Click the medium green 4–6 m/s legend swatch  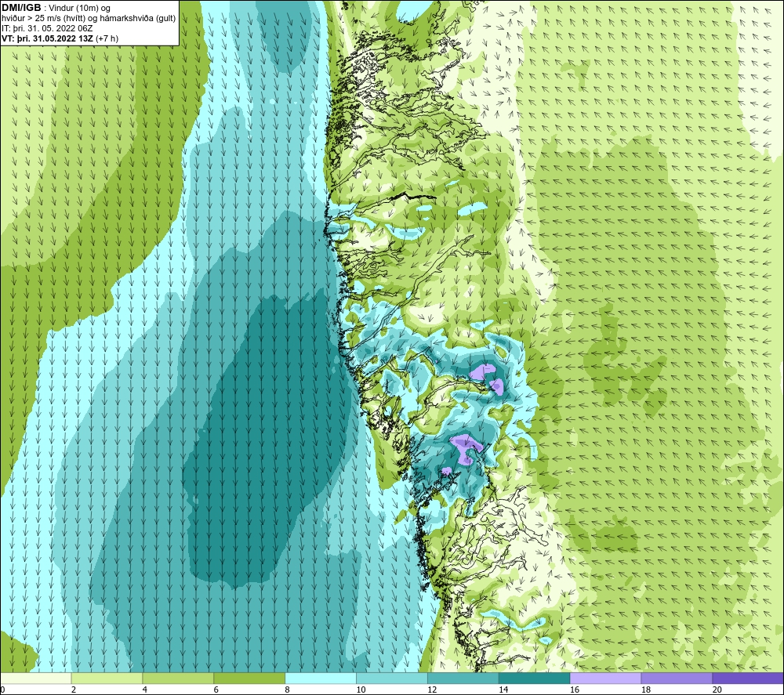[x=178, y=678]
